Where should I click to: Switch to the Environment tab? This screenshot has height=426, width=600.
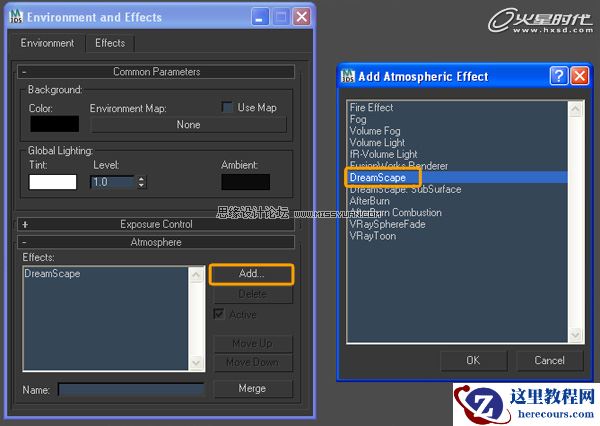tap(47, 43)
